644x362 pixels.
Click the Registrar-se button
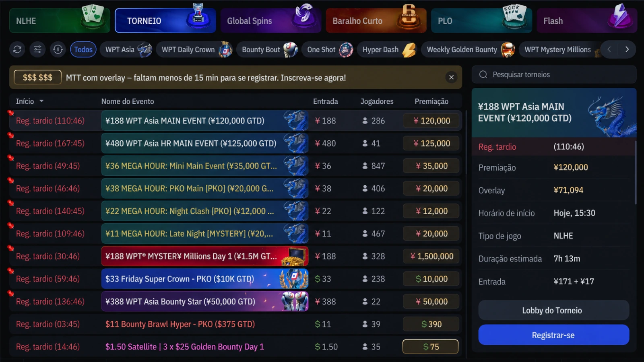(x=553, y=335)
